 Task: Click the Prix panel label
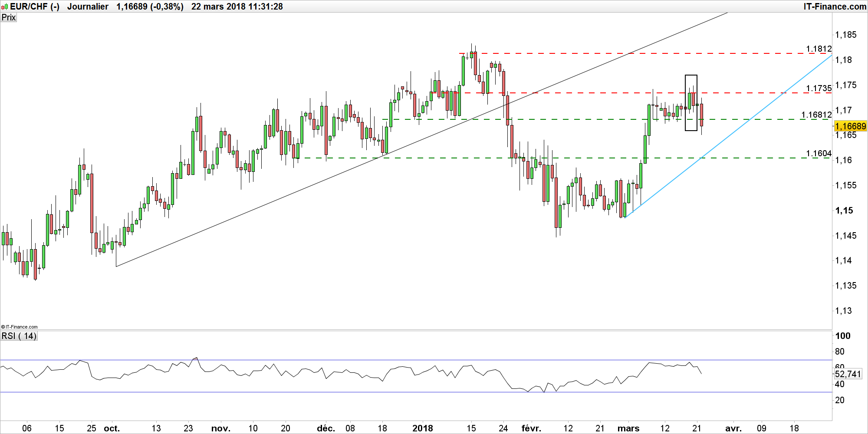9,17
